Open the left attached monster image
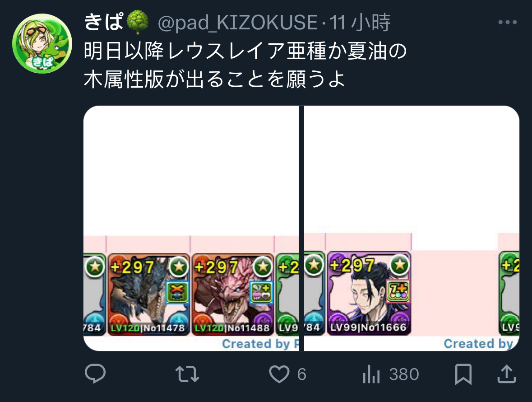Screen dimensions: 532x402 click(191, 228)
